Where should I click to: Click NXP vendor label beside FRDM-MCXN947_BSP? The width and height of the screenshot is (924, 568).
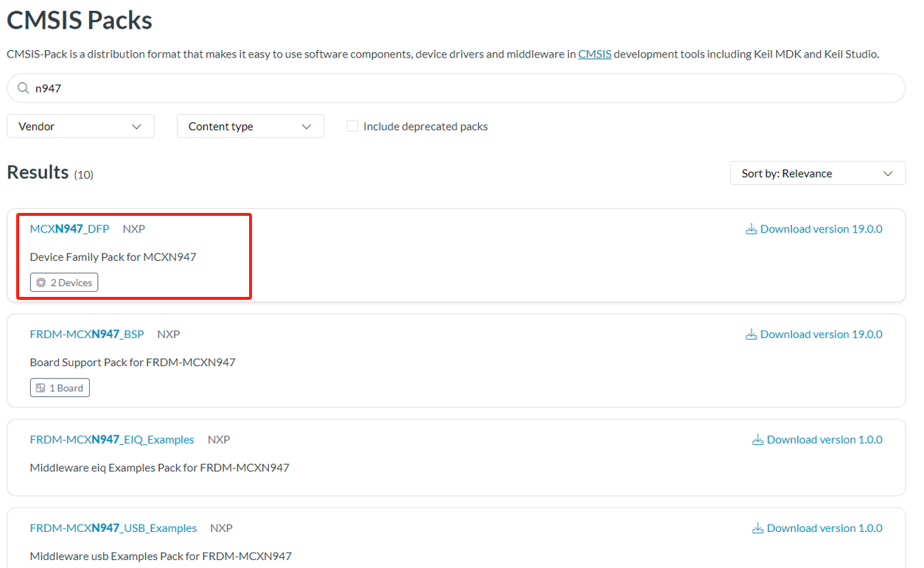[x=169, y=334]
